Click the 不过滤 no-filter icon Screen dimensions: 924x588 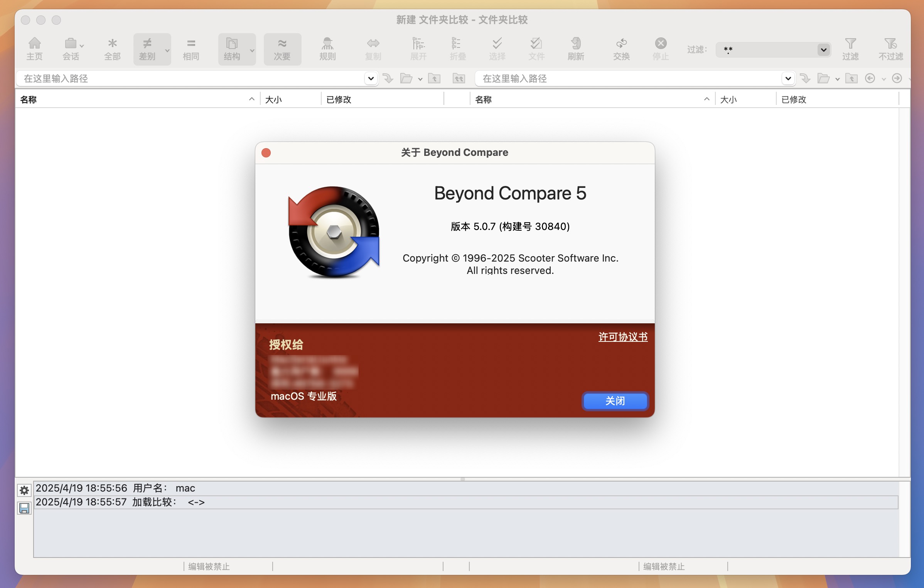click(890, 49)
